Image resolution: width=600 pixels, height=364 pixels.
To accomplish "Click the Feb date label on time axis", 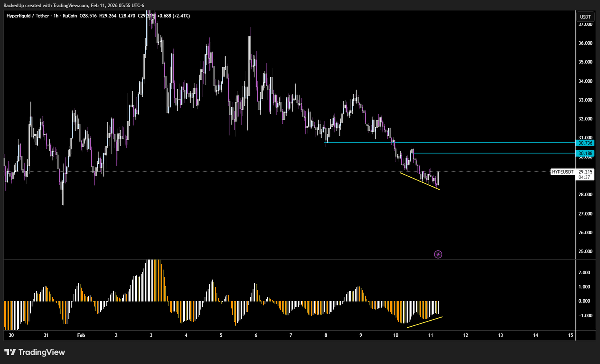I will pyautogui.click(x=81, y=336).
